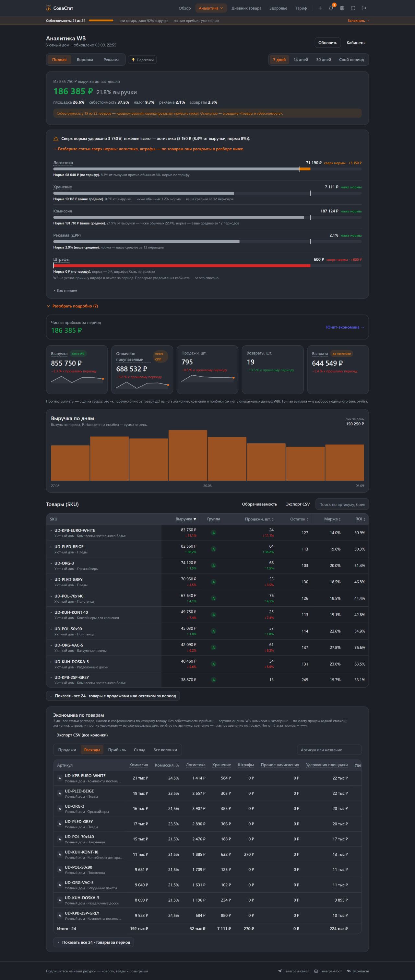Image resolution: width=415 pixels, height=980 pixels.
Task: Open notifications bell with badge 3
Action: pos(331,8)
